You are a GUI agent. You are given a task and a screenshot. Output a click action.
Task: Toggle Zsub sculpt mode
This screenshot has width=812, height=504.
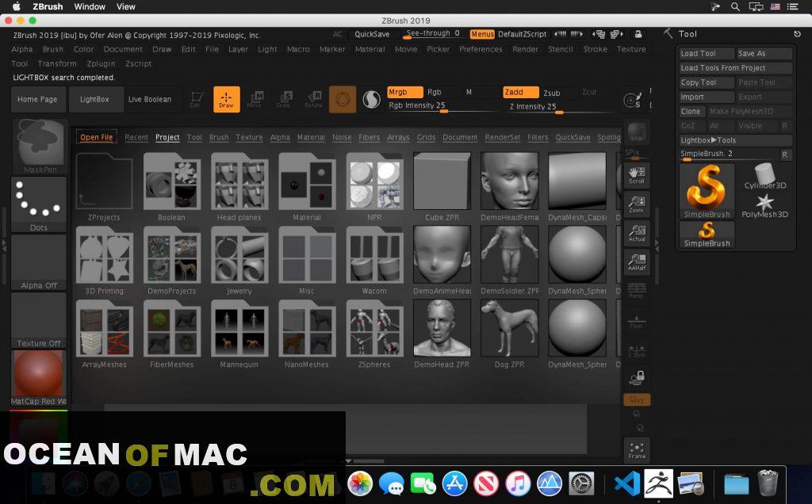[552, 93]
